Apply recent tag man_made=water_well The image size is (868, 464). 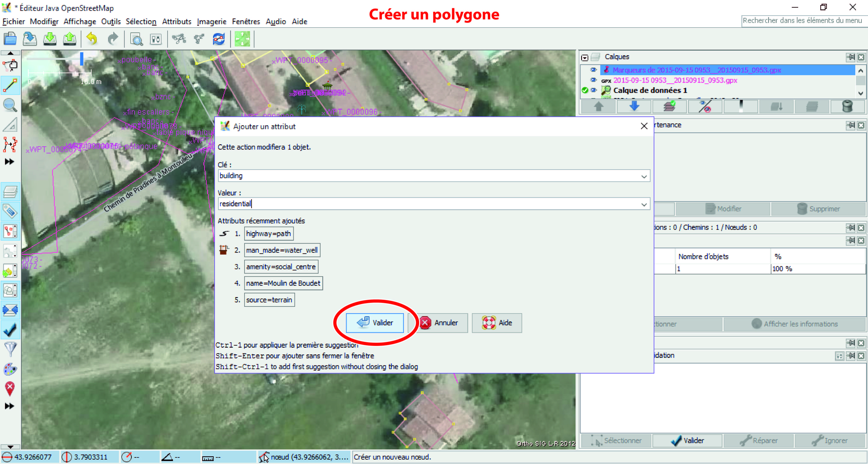click(x=282, y=250)
